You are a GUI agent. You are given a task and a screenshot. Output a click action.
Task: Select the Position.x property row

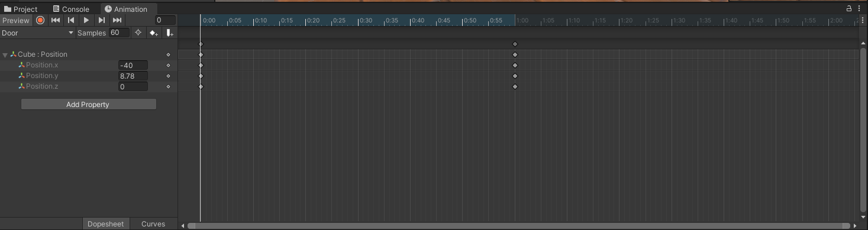[89, 65]
